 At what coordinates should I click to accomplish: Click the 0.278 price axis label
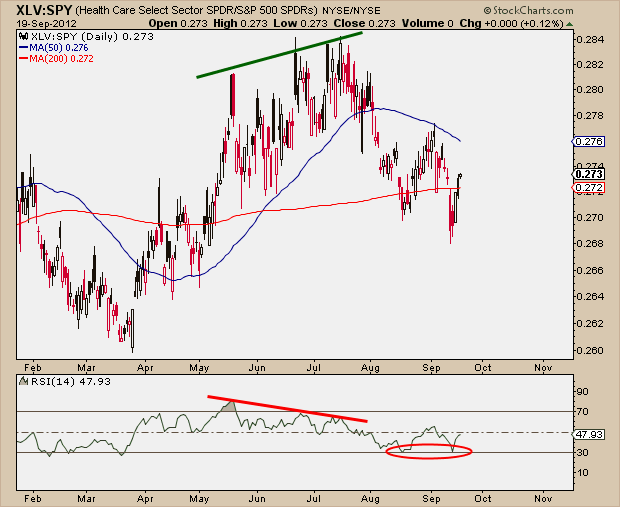[x=590, y=116]
